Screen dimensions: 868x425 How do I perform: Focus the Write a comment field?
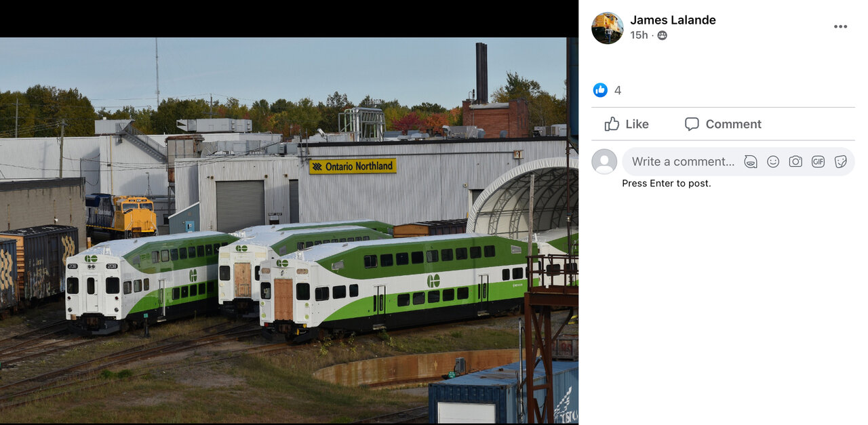(683, 161)
